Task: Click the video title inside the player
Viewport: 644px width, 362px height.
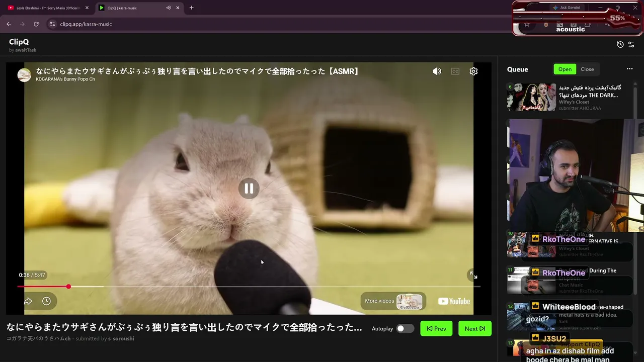Action: (x=198, y=71)
